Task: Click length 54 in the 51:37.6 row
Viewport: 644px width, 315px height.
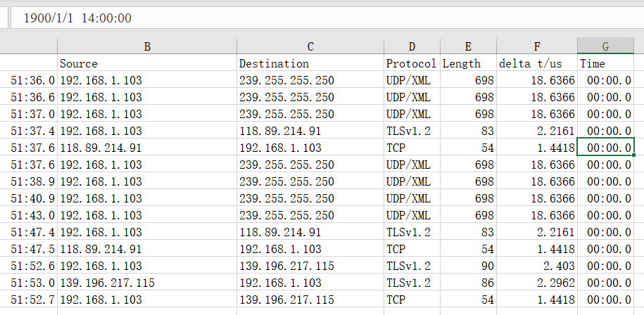Action: pos(468,148)
